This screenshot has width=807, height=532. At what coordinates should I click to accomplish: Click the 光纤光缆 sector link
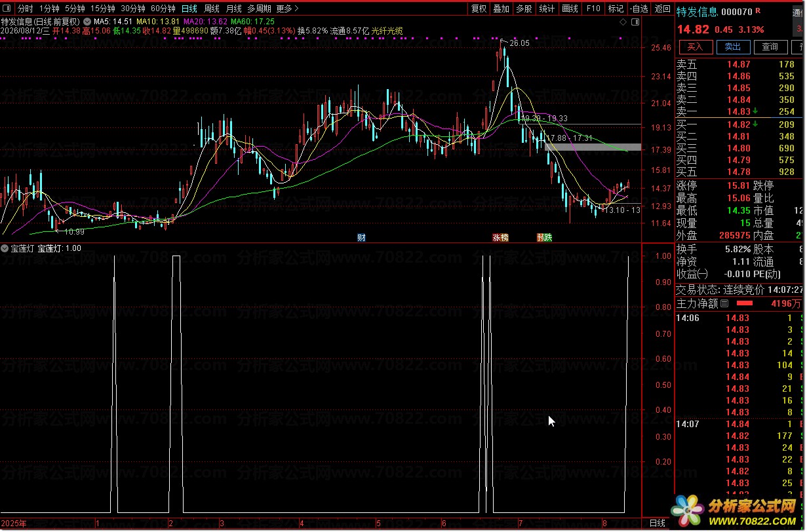387,30
